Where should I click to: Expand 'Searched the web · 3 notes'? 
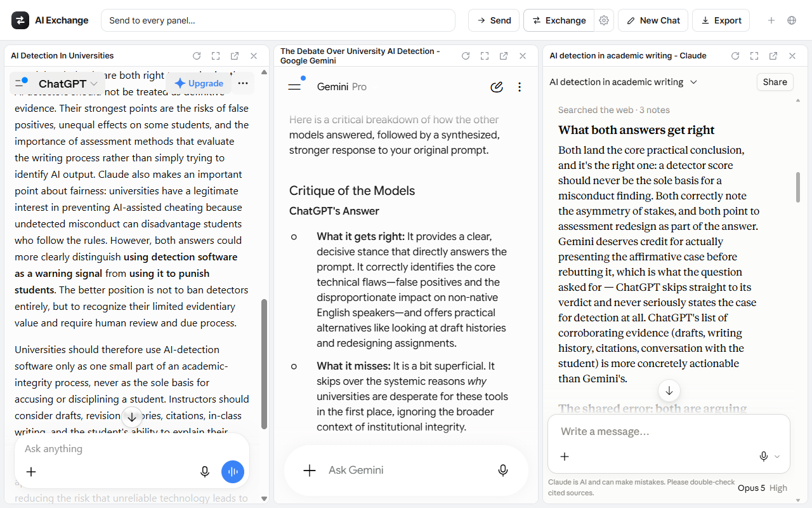[613, 110]
